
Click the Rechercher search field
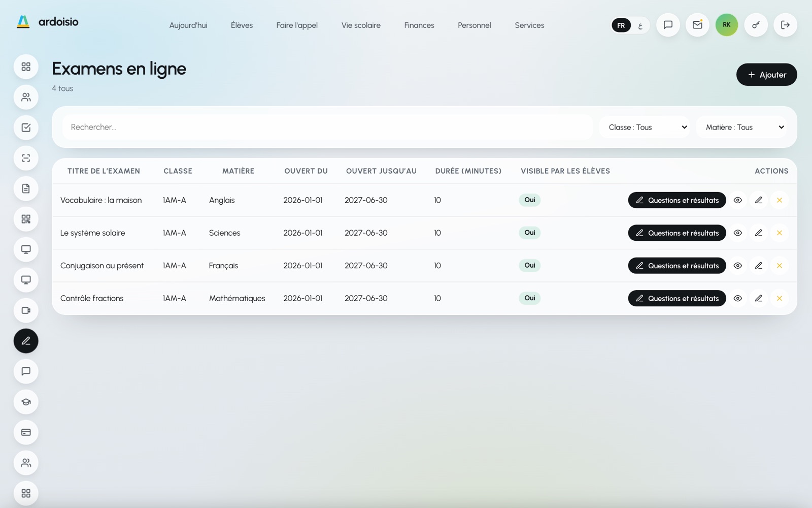(327, 127)
